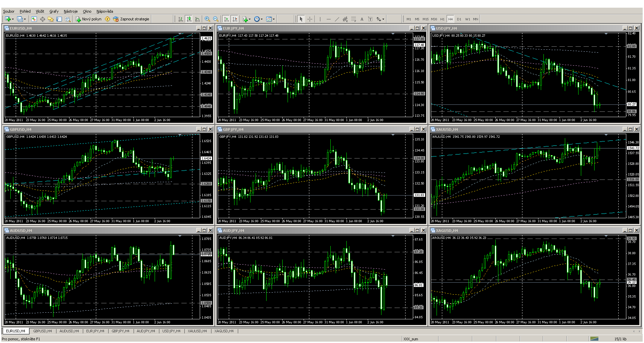Switch to XAUUSD,H4 bottom tab

pyautogui.click(x=197, y=331)
